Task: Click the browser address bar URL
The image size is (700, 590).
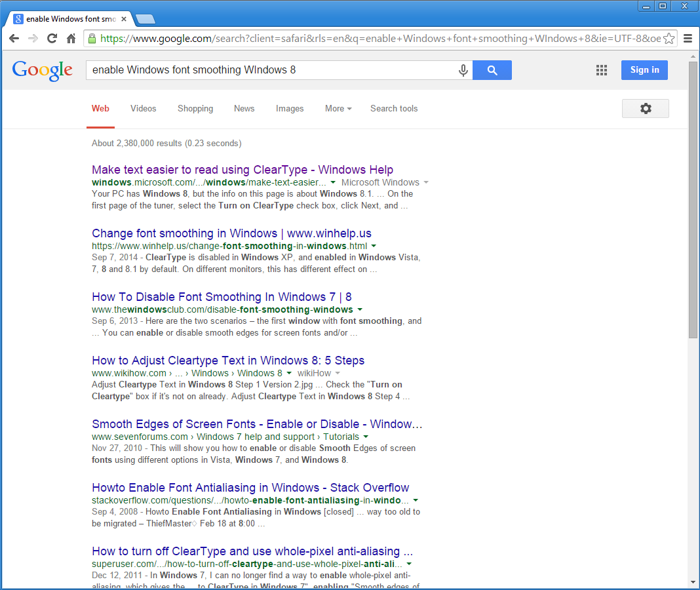Action: coord(380,39)
